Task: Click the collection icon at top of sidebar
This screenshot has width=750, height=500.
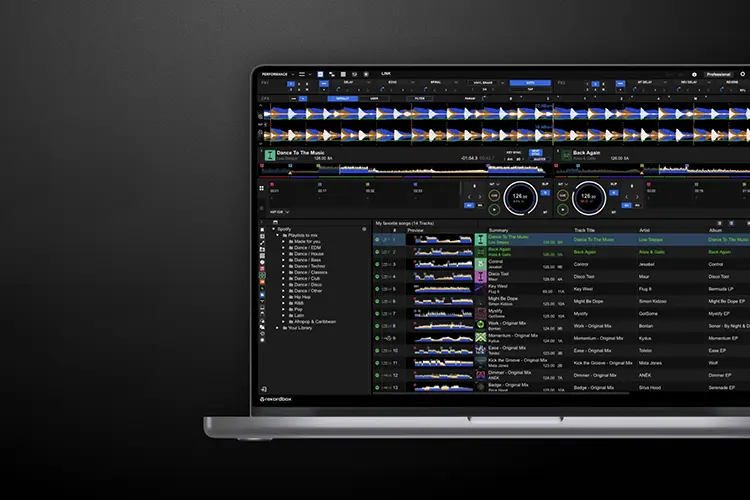Action: click(x=262, y=230)
